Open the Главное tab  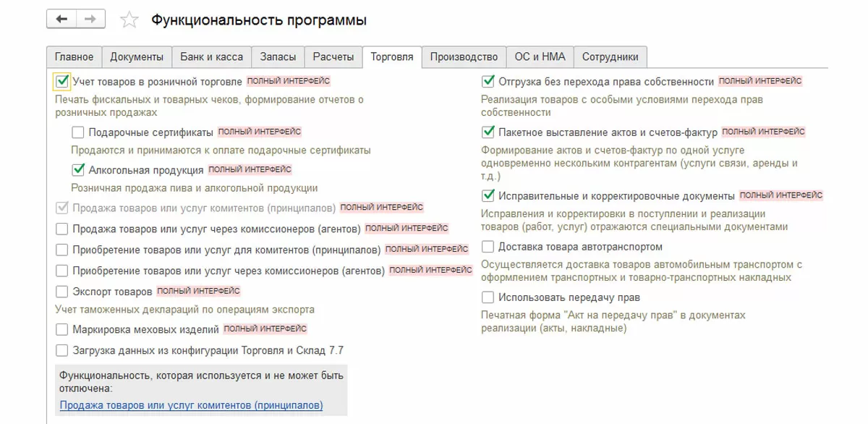pyautogui.click(x=75, y=57)
